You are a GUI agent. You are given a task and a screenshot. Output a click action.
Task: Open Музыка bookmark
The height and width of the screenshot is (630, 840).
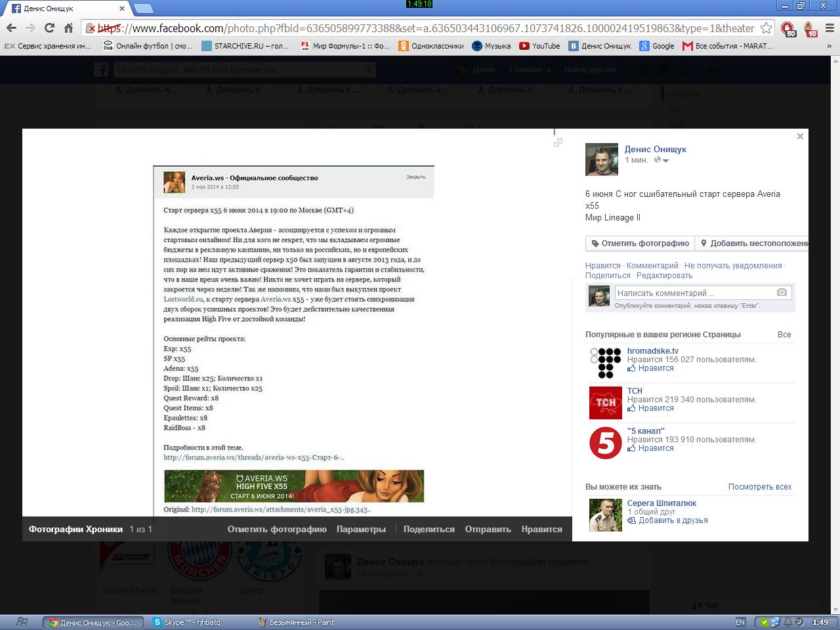(x=492, y=46)
